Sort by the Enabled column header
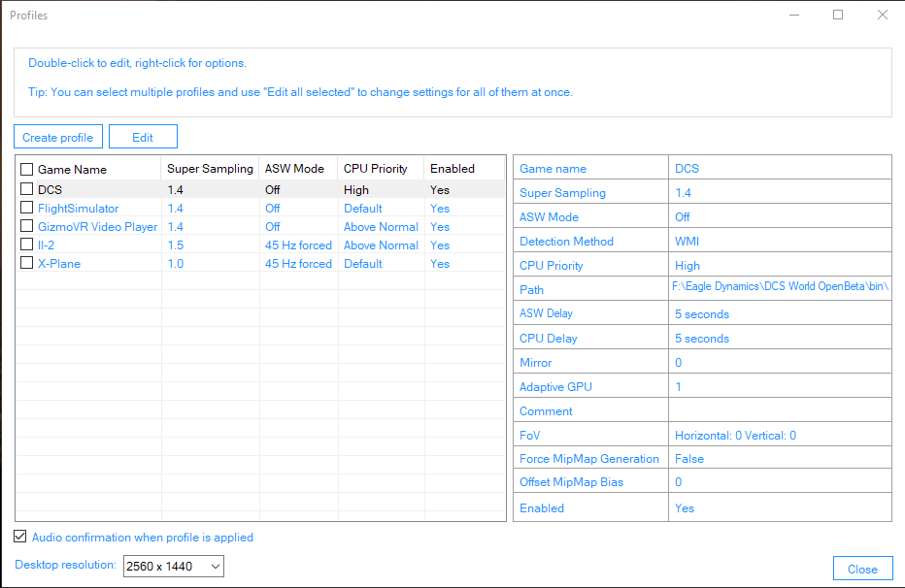Screen dimensions: 905x588 [x=452, y=168]
